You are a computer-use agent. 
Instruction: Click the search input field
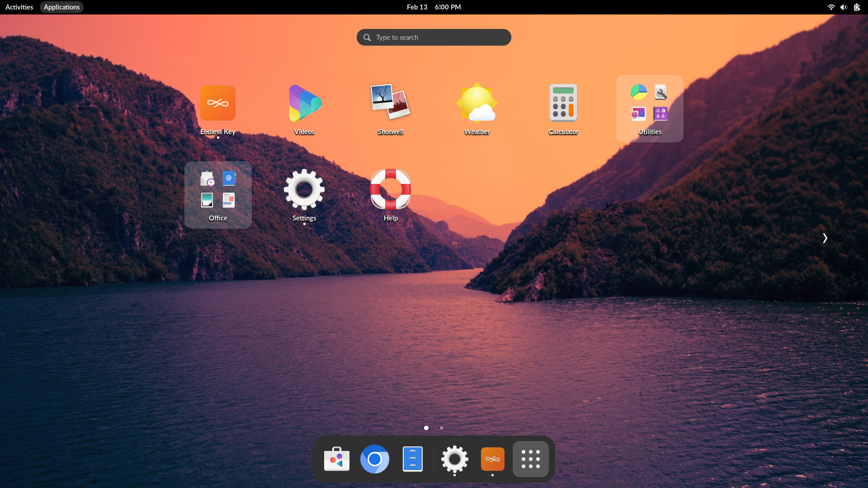click(x=434, y=37)
